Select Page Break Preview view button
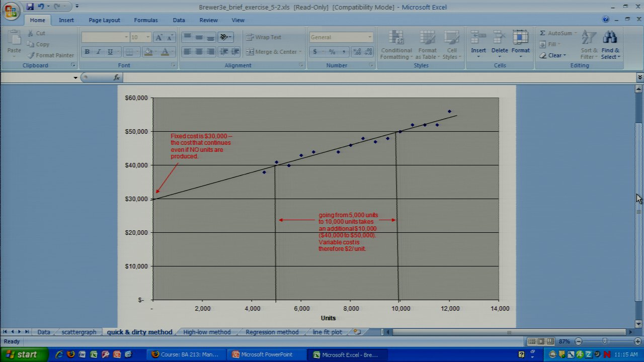Image resolution: width=644 pixels, height=362 pixels. pyautogui.click(x=550, y=341)
